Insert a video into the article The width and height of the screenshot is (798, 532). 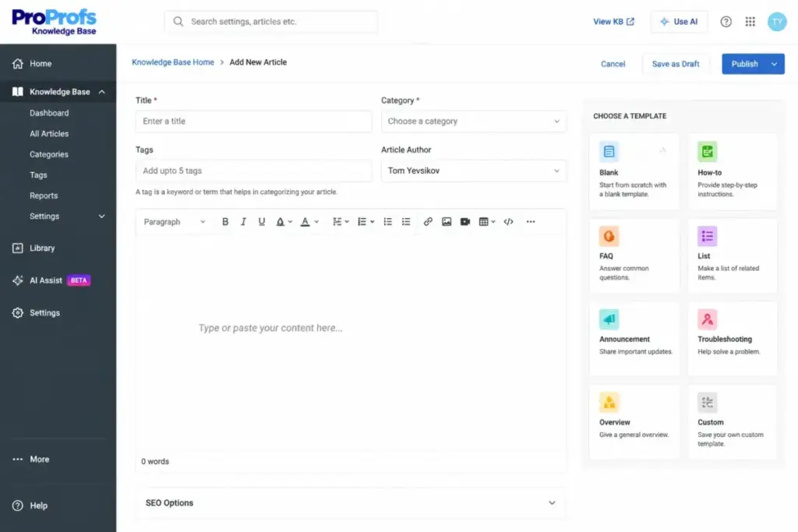click(465, 222)
